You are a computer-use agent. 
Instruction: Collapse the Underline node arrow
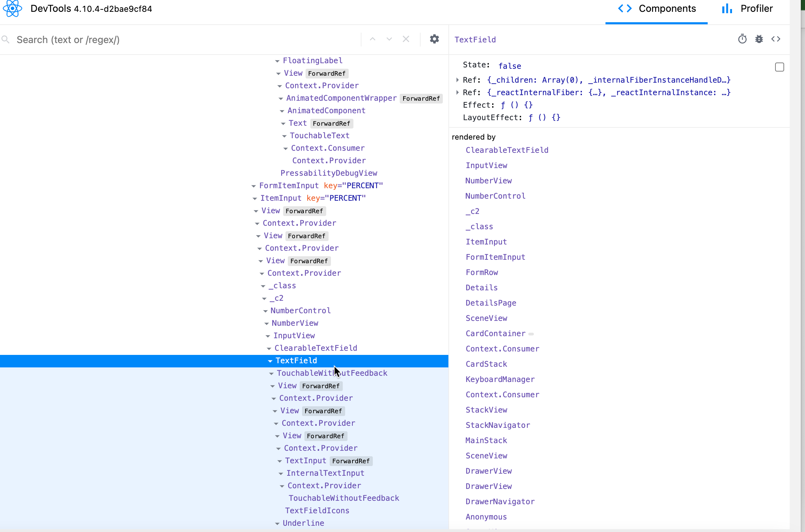pyautogui.click(x=277, y=524)
